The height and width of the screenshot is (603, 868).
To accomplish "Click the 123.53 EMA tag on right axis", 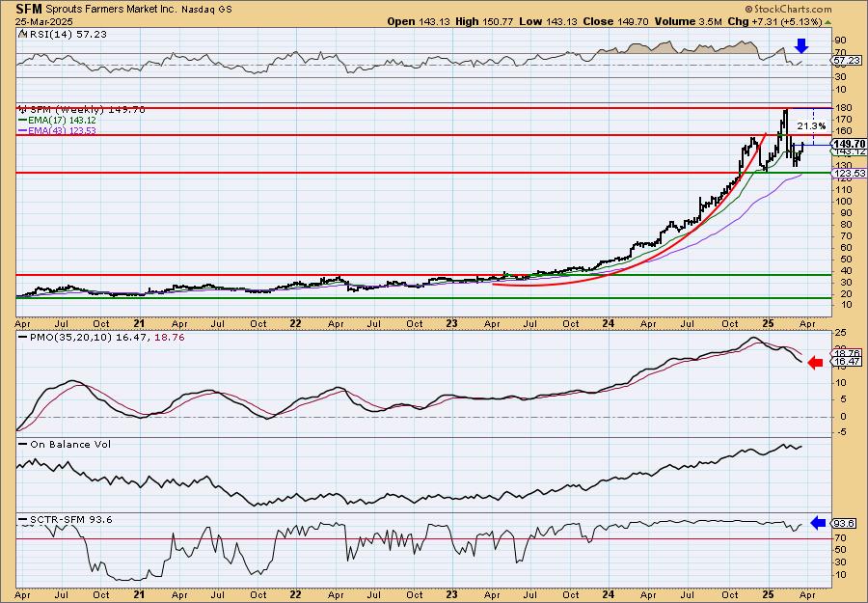I will 849,174.
